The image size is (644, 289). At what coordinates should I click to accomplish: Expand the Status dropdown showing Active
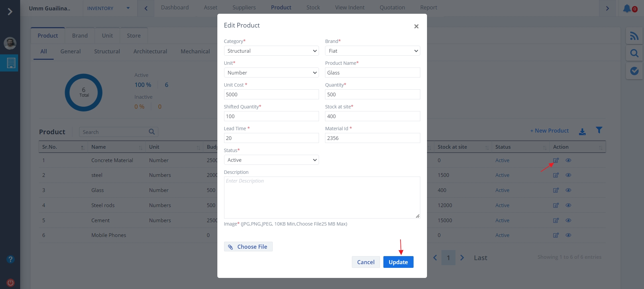271,160
